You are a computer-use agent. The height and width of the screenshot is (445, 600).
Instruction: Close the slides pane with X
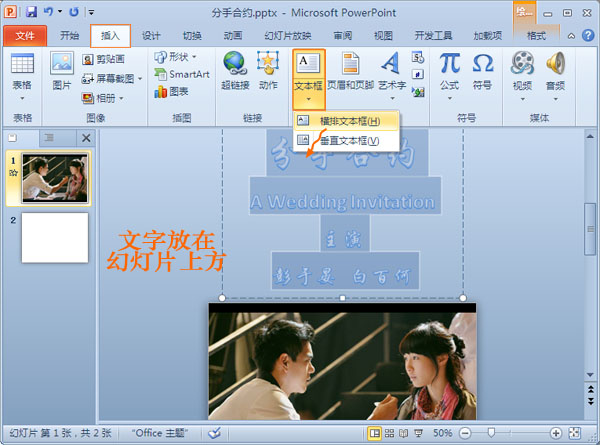[86, 138]
